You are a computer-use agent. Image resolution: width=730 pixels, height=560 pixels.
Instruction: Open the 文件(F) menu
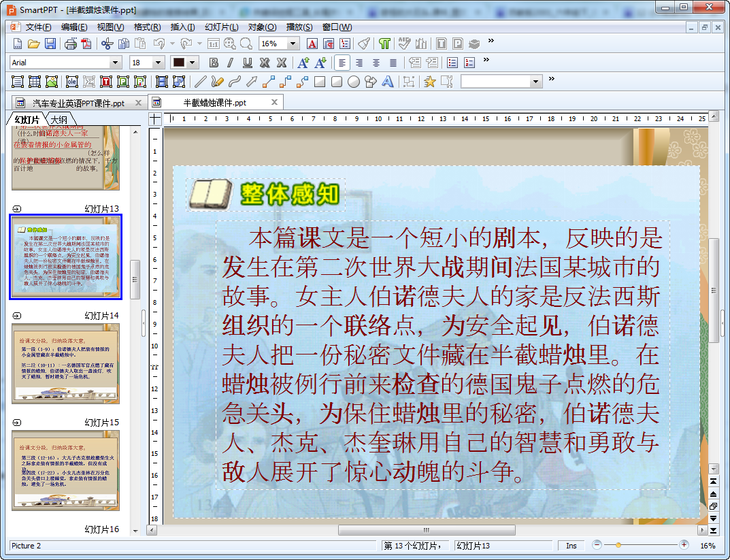coord(38,27)
